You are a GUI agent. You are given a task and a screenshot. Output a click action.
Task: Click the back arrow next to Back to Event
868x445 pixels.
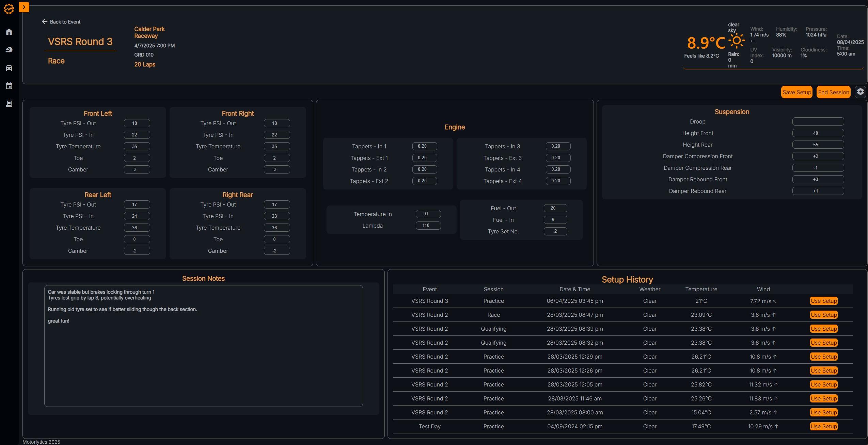point(45,21)
